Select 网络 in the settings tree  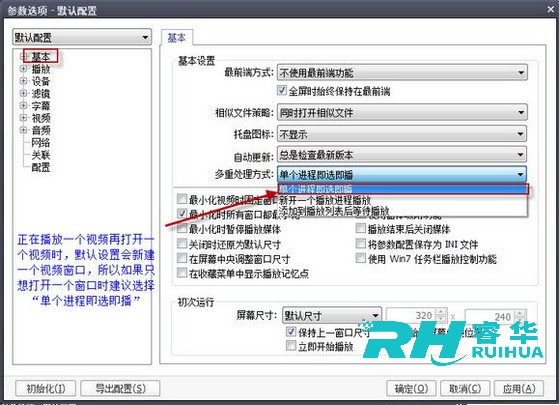(x=41, y=143)
